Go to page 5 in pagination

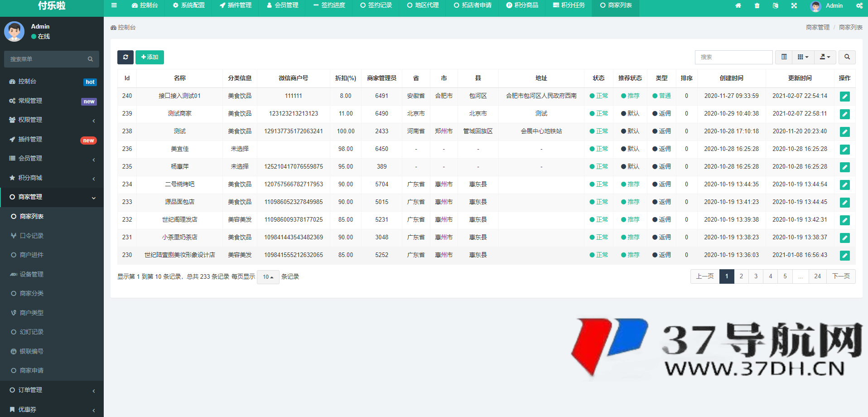click(x=785, y=276)
